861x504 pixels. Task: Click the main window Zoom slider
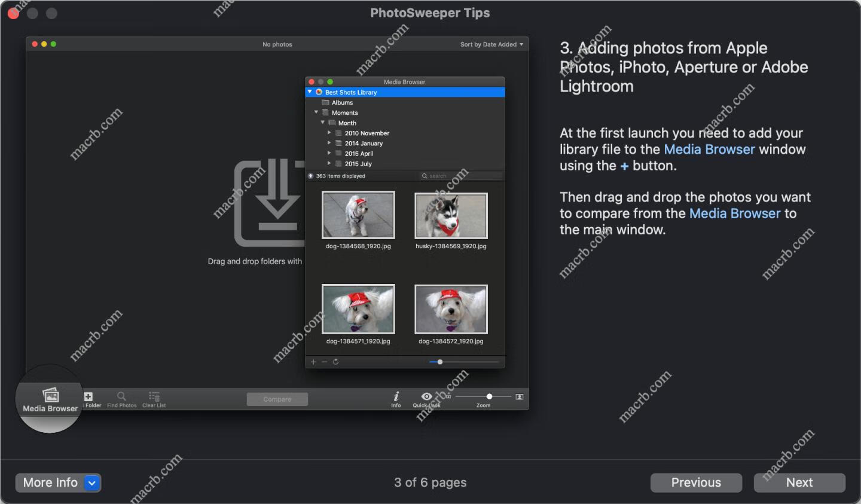[483, 396]
